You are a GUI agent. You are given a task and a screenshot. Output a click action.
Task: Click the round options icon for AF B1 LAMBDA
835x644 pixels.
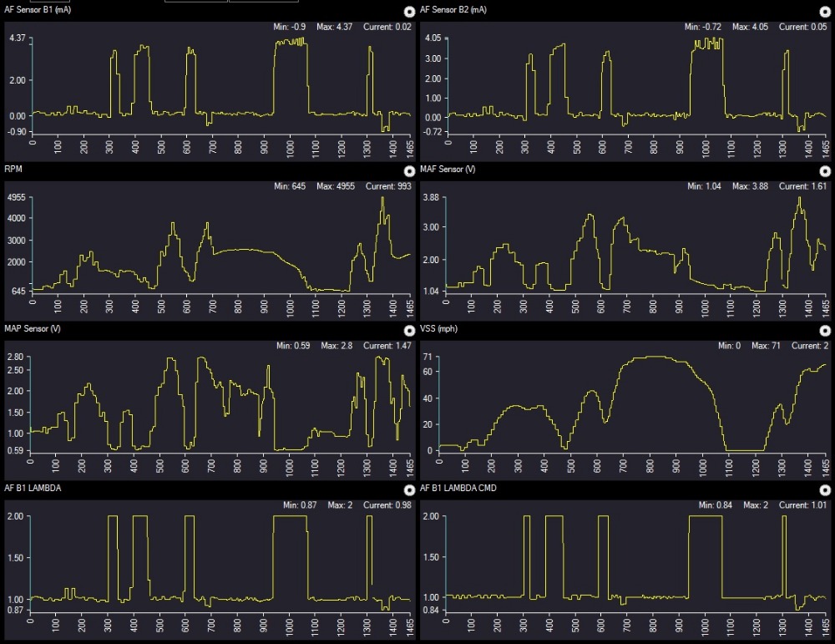[409, 490]
